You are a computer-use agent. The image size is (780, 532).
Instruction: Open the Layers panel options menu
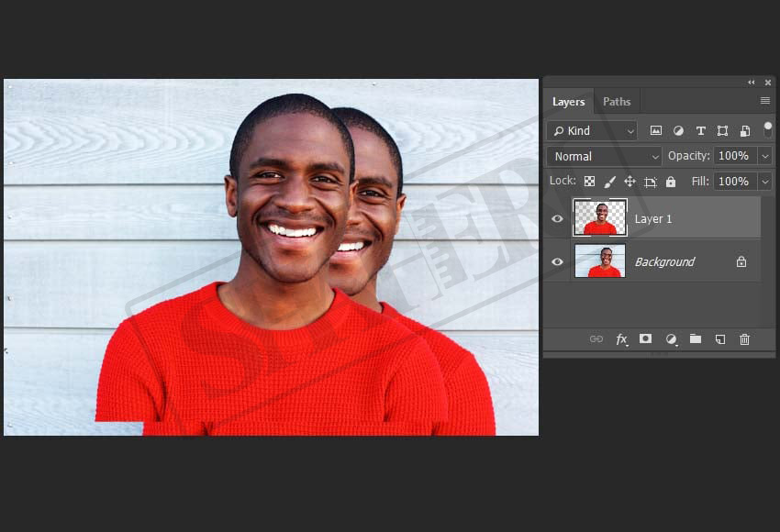tap(765, 101)
